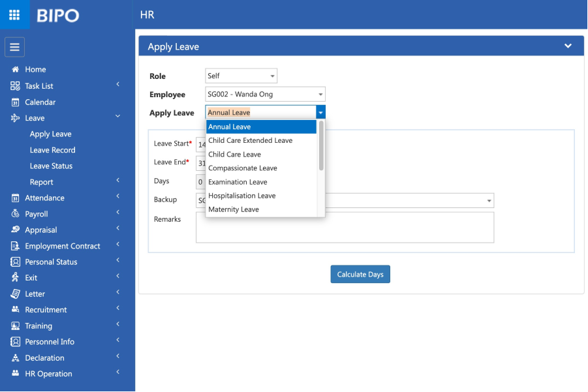Screen dimensions: 588x392
Task: Select Hospitalisation Leave option
Action: click(262, 196)
